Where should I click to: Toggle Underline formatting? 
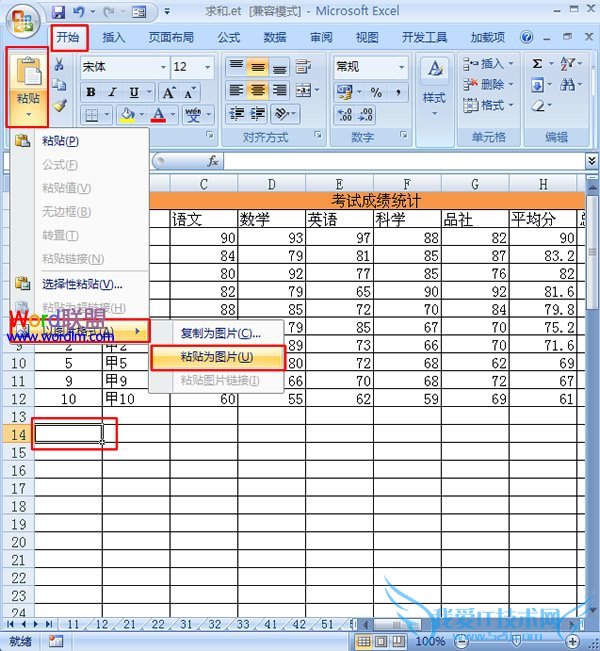click(134, 92)
